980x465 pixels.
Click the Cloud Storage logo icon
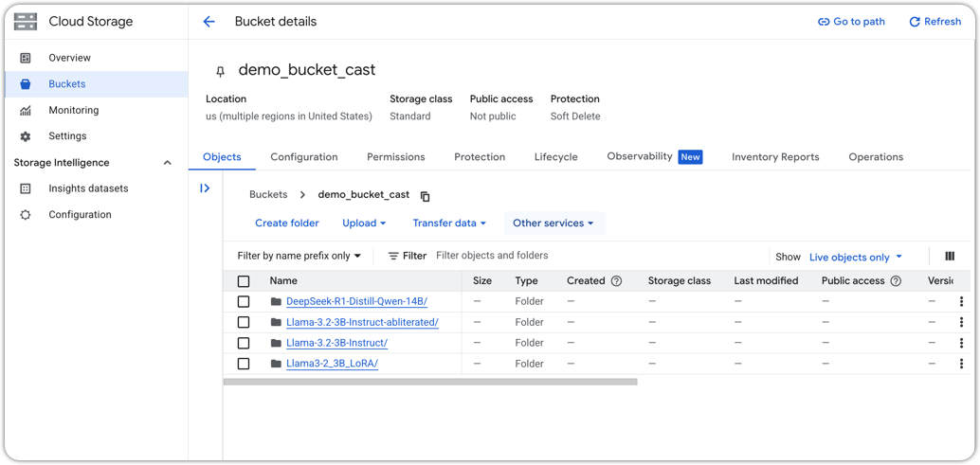pyautogui.click(x=26, y=22)
